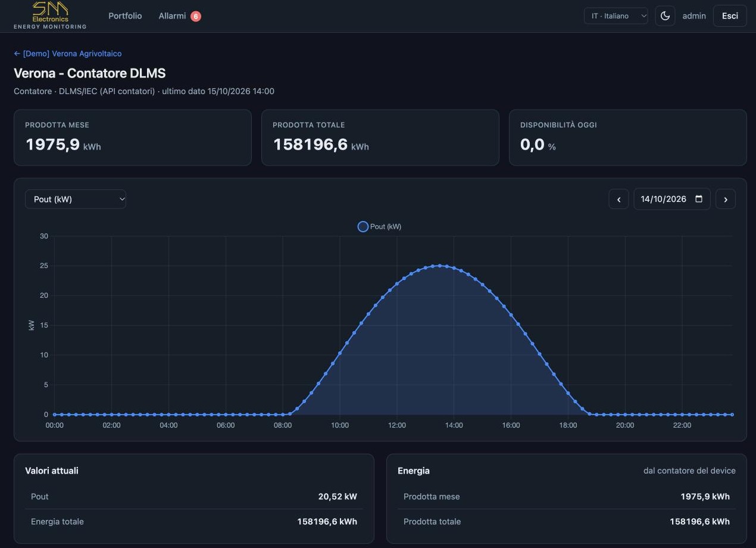Go to next day with right chevron
Image resolution: width=756 pixels, height=548 pixels.
coord(726,199)
